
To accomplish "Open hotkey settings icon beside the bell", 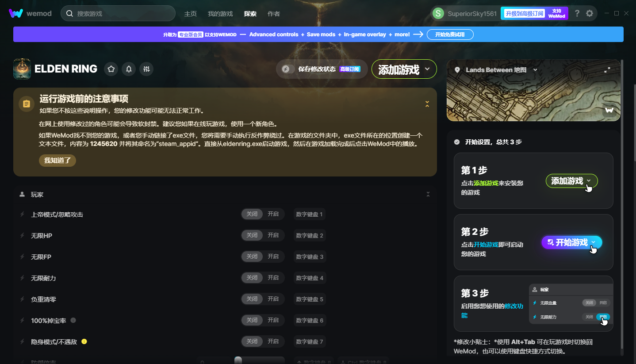I will (146, 69).
